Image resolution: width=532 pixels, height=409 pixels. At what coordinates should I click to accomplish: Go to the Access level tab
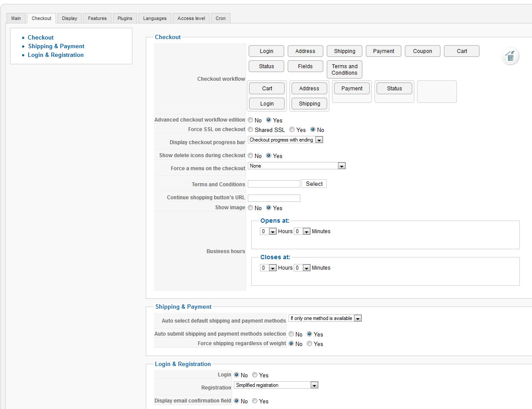[x=191, y=18]
